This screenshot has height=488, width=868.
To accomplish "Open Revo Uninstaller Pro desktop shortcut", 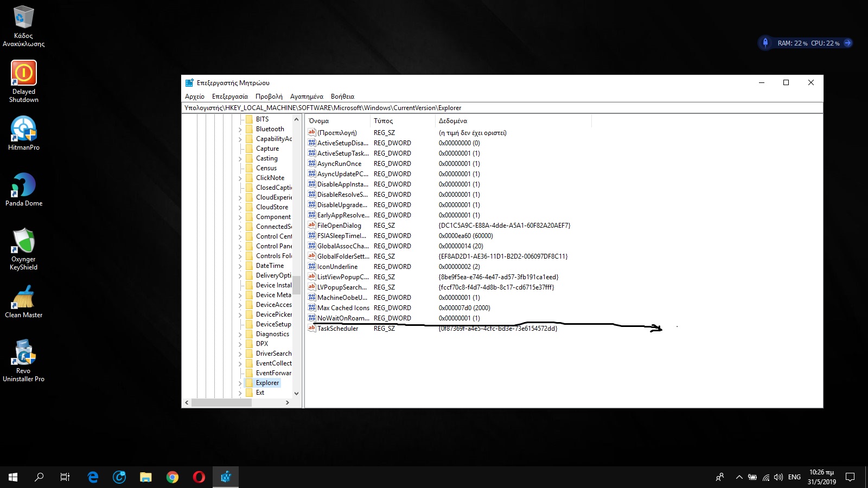I will [23, 361].
